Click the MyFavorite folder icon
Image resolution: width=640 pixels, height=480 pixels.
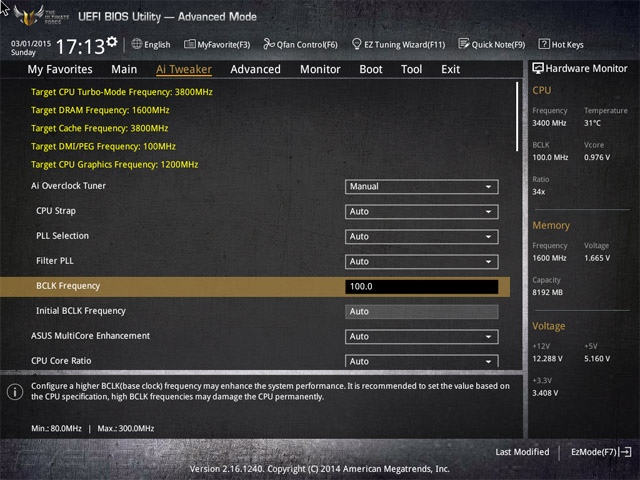189,44
